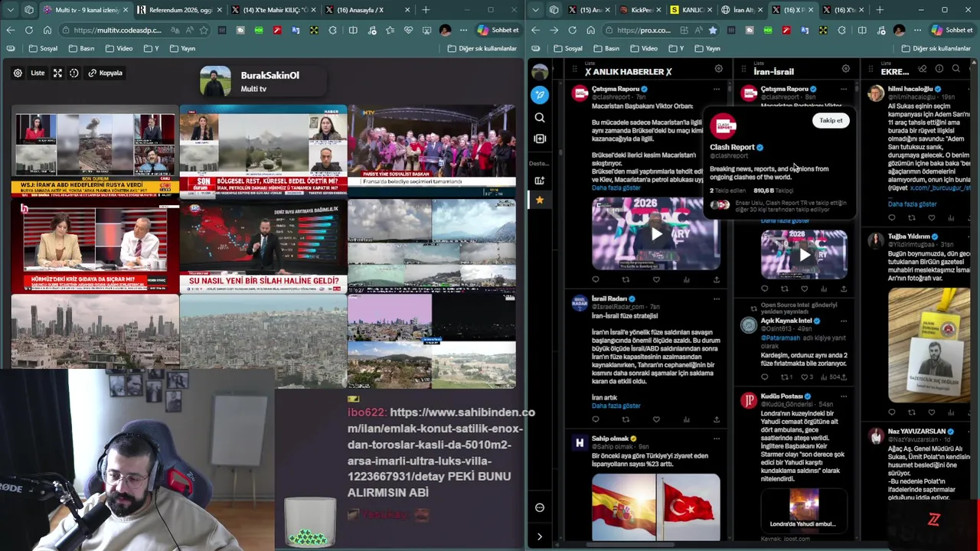Show 810,6 B Takipçi followers list
Screen dimensions: 980x551
[x=773, y=191]
